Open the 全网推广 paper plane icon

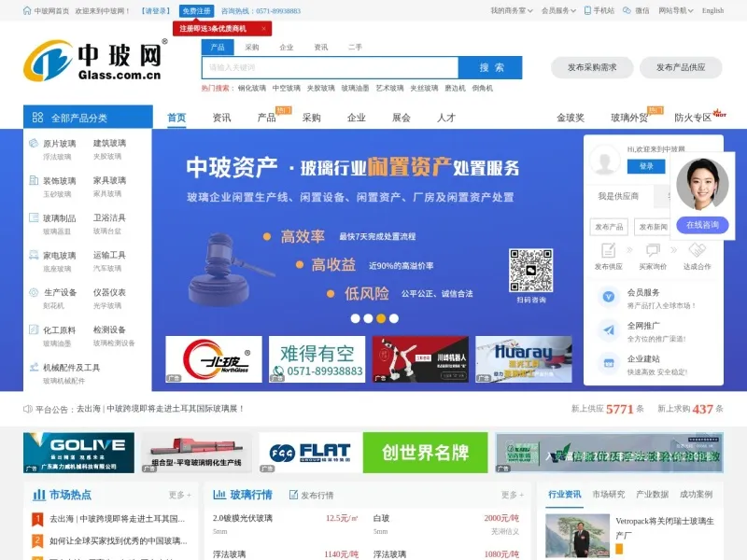point(609,330)
